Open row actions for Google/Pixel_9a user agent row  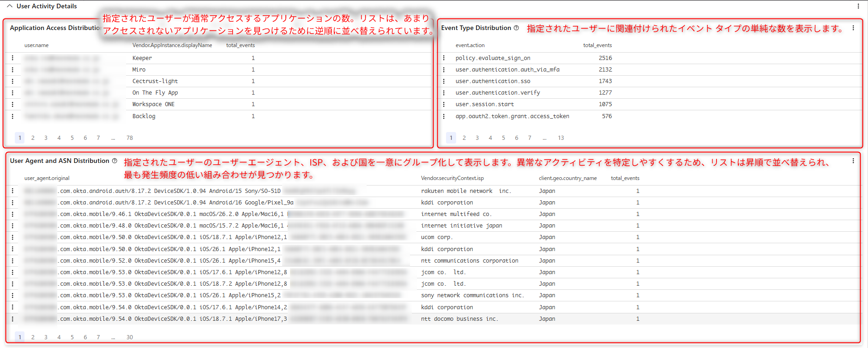(x=12, y=203)
